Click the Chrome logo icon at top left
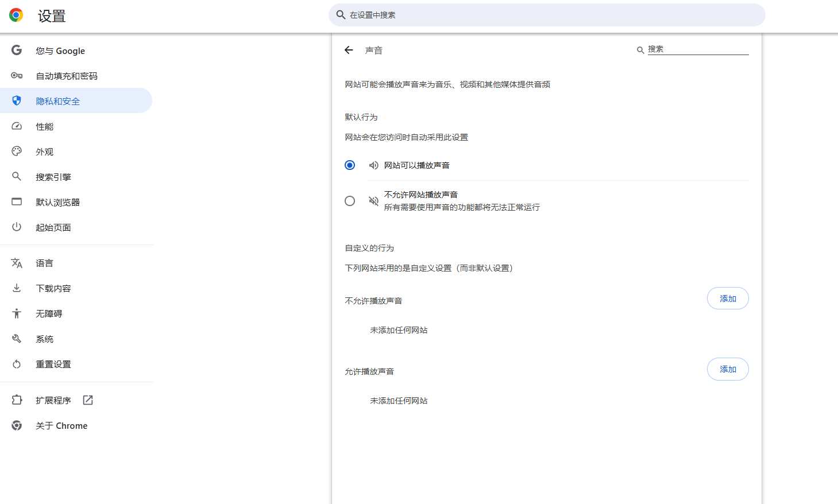This screenshot has height=504, width=838. tap(16, 15)
